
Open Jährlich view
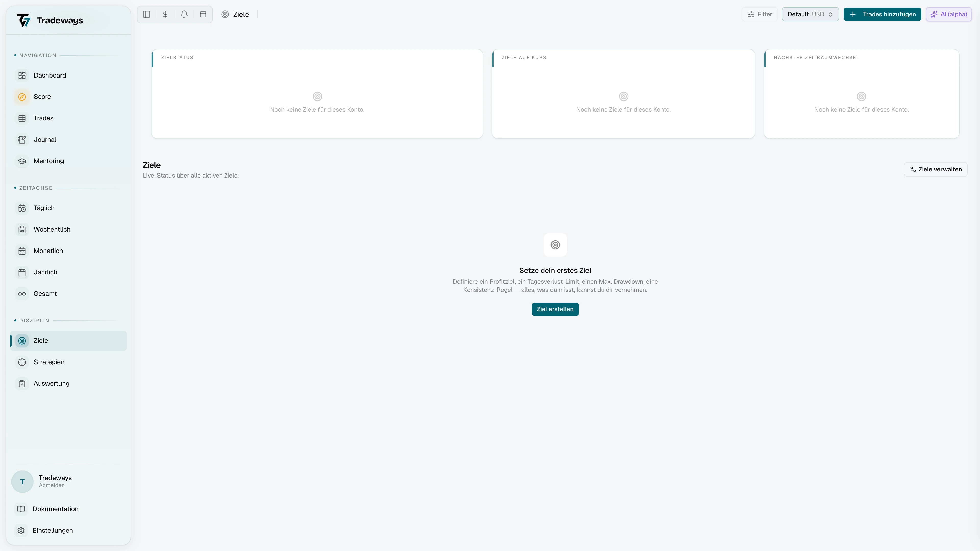68,272
